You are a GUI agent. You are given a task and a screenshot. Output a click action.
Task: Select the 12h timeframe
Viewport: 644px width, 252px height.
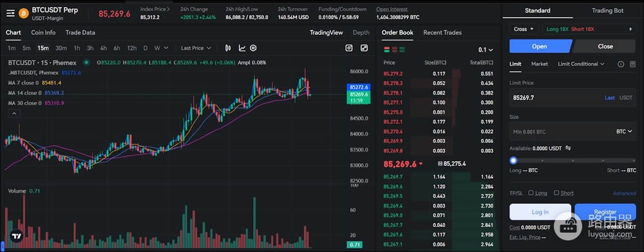pos(131,48)
